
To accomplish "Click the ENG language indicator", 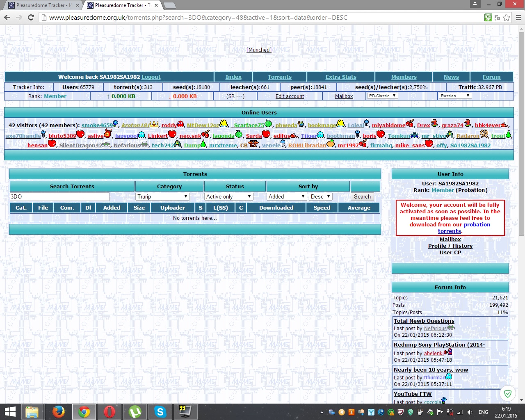I will click(x=483, y=412).
